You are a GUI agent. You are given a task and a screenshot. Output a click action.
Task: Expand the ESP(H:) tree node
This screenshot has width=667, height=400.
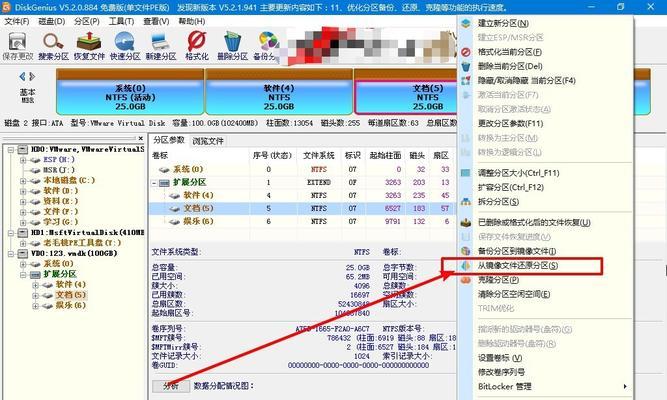23,160
